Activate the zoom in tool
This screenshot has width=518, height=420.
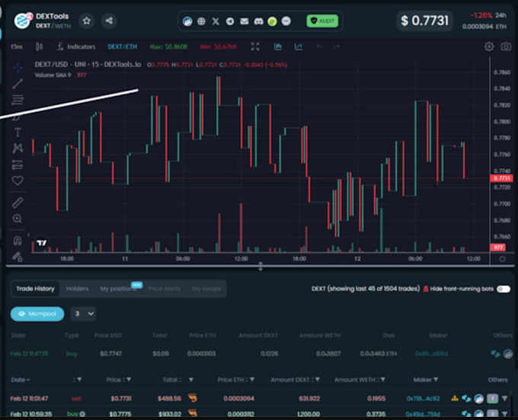click(18, 219)
